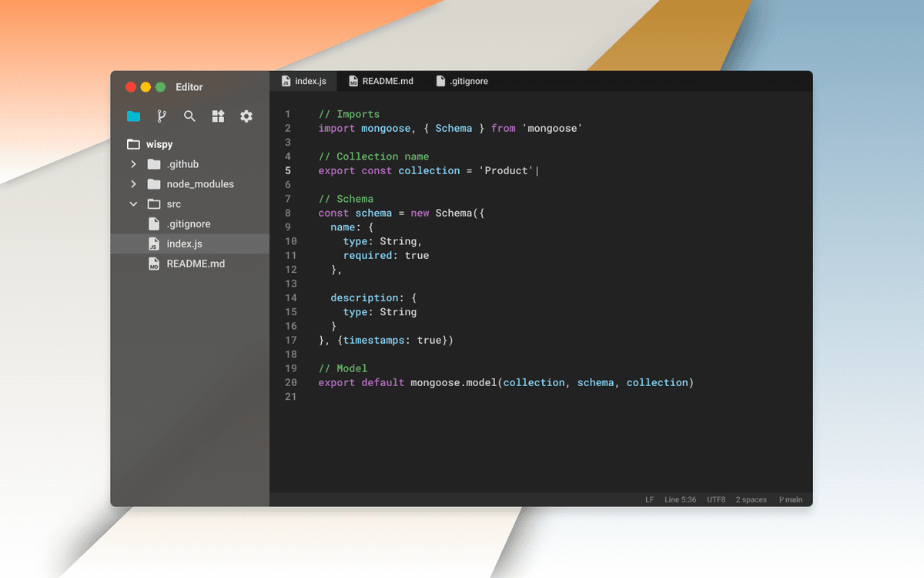The height and width of the screenshot is (578, 924).
Task: Select the index.js tab
Action: [x=303, y=81]
